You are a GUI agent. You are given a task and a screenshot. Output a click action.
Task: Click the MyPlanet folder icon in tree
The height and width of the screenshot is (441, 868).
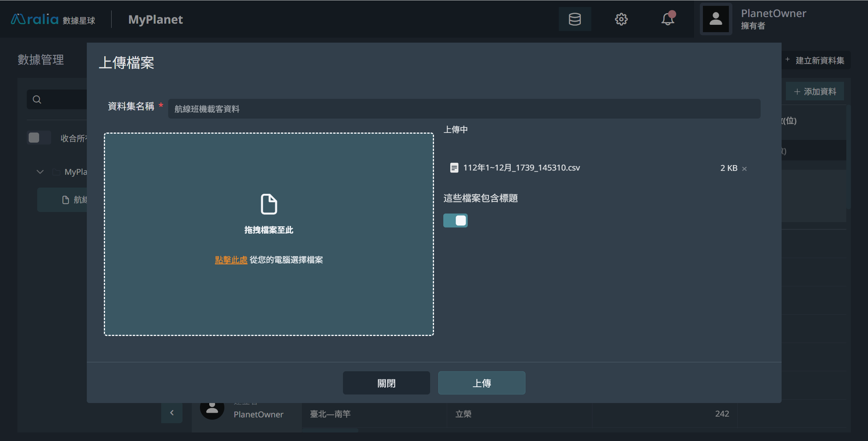[56, 172]
